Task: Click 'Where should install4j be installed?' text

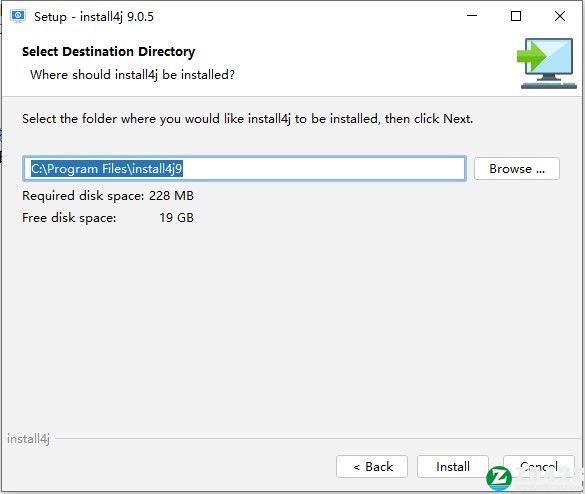Action: click(132, 75)
